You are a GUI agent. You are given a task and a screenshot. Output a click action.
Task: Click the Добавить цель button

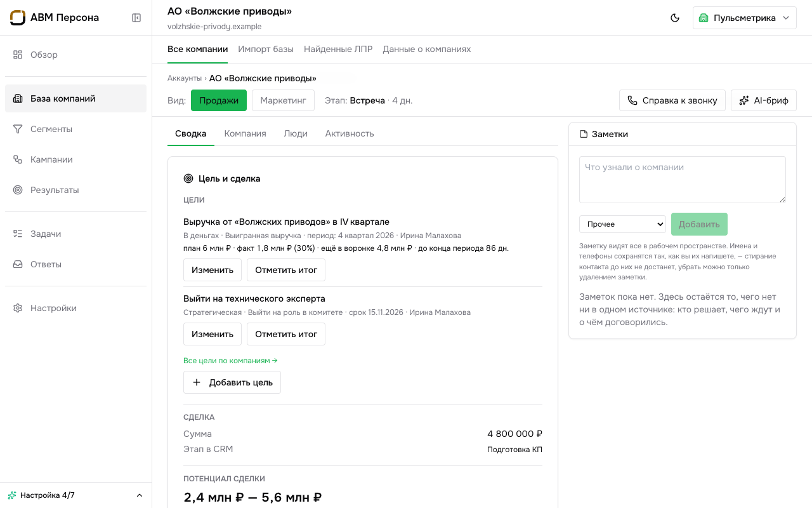point(232,382)
